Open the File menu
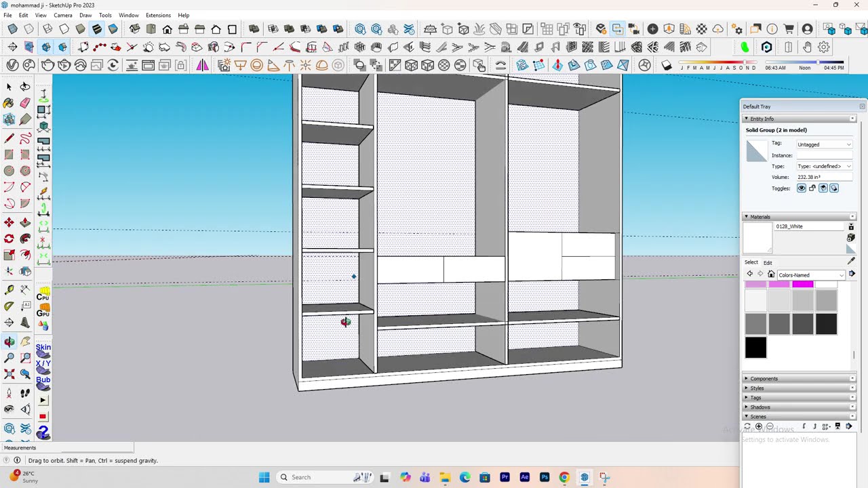 point(7,15)
